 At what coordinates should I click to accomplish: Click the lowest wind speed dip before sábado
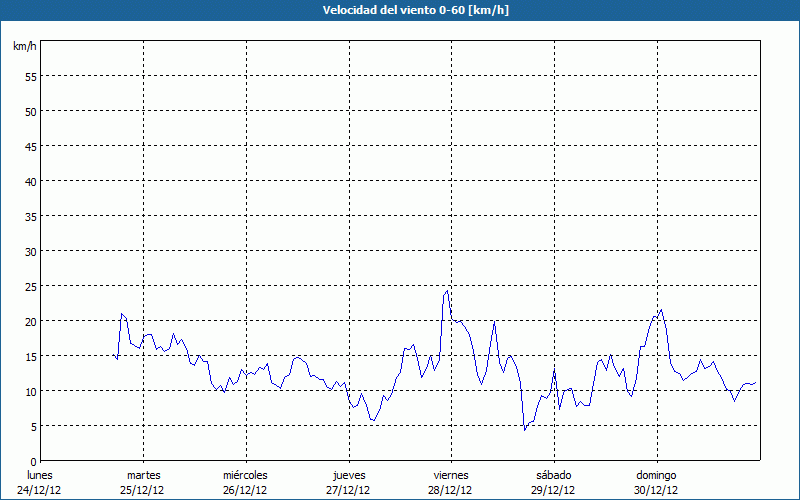tap(524, 430)
